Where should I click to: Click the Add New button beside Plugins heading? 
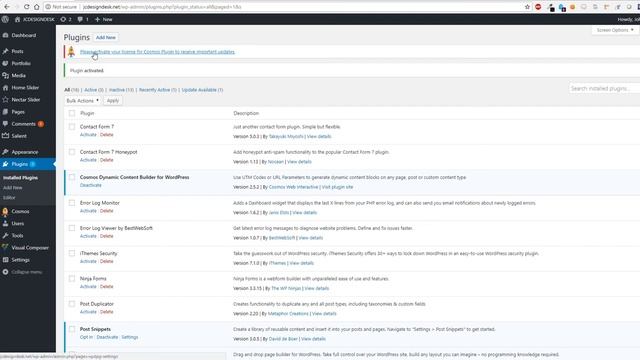tap(106, 38)
